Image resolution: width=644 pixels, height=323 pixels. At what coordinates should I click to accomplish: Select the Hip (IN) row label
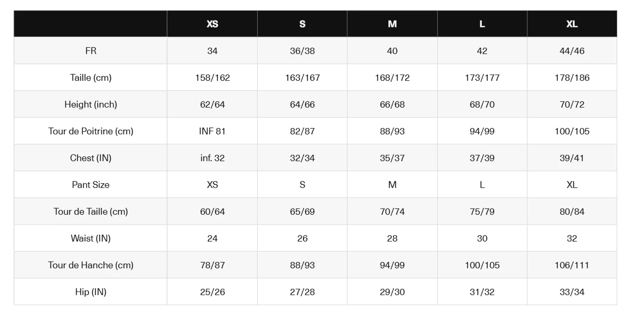pos(91,292)
